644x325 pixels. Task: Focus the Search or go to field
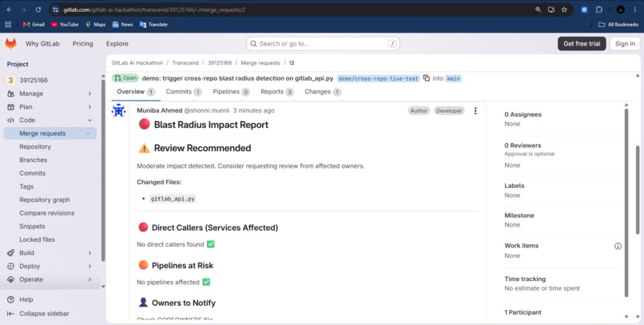(x=323, y=43)
